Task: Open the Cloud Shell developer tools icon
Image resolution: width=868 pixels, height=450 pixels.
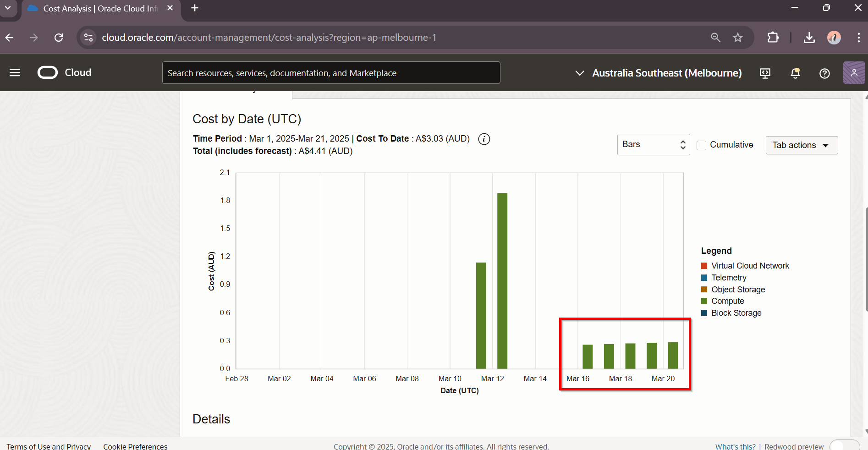Action: (x=765, y=73)
